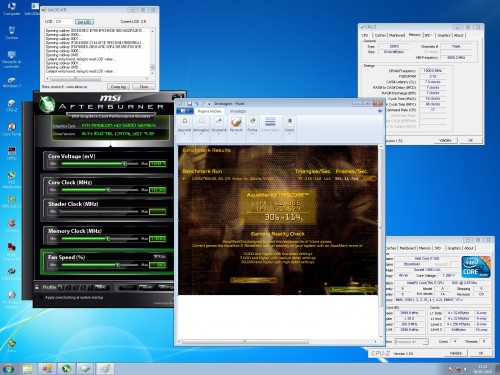Click the Set LOD button
The height and width of the screenshot is (375, 500).
point(84,22)
